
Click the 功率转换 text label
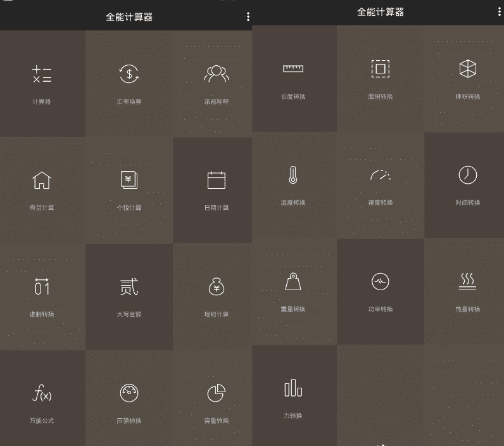pyautogui.click(x=381, y=309)
